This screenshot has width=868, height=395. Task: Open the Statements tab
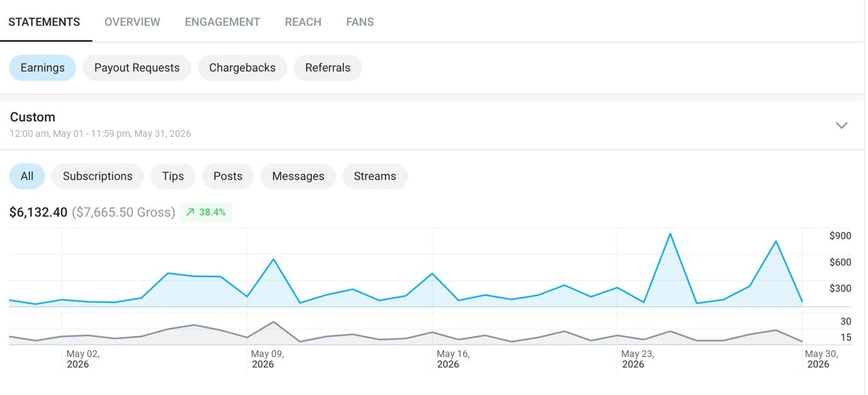coord(44,22)
